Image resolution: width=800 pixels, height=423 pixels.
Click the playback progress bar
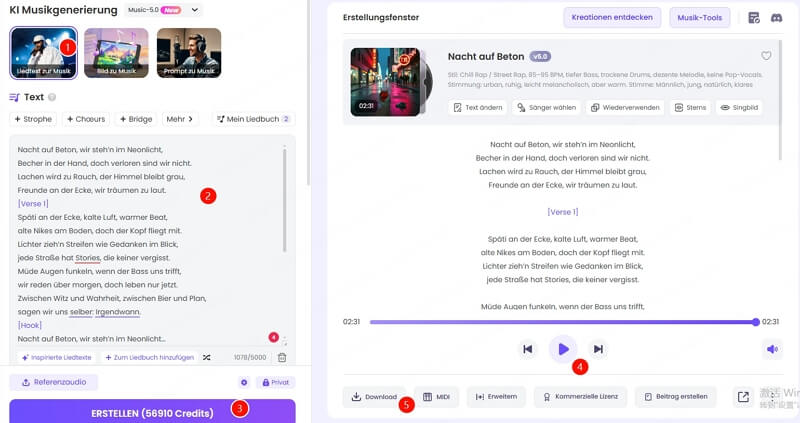(563, 322)
